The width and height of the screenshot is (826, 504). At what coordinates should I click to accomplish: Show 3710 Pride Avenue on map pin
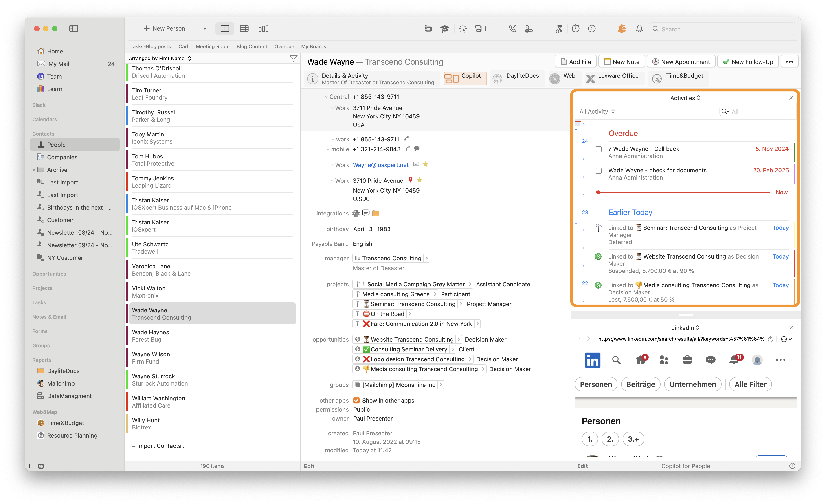tap(410, 180)
